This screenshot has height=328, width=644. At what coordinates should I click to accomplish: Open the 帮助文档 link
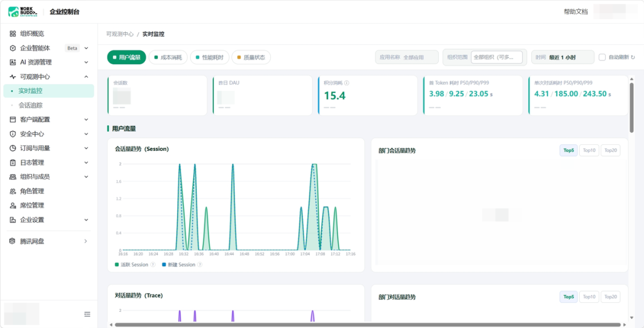[576, 12]
